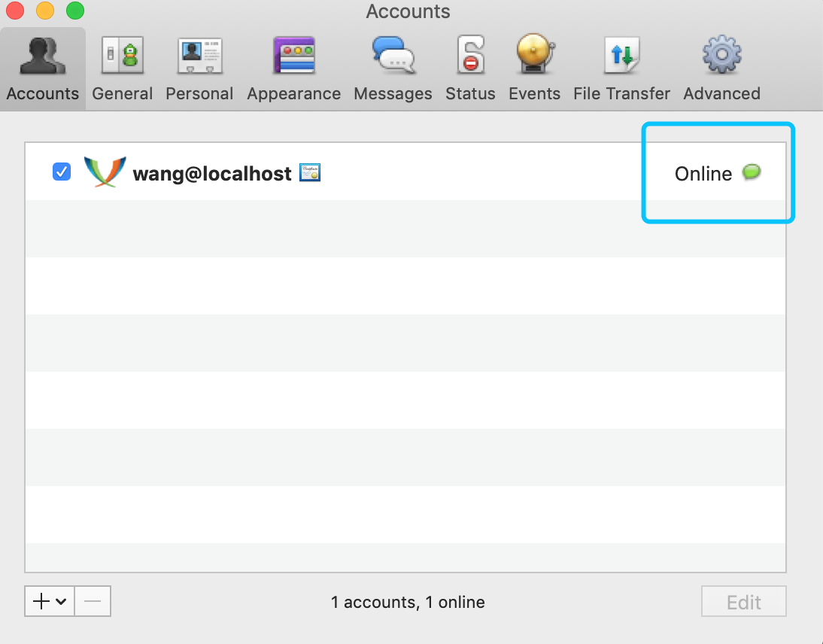Open the Accounts preferences tab

(x=43, y=68)
